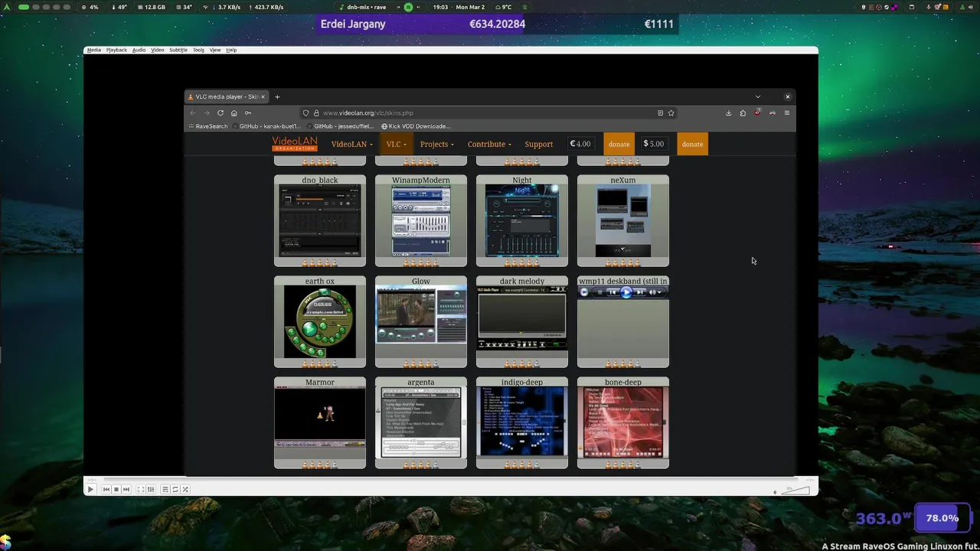980x551 pixels.
Task: Play the video in VLC
Action: click(90, 489)
